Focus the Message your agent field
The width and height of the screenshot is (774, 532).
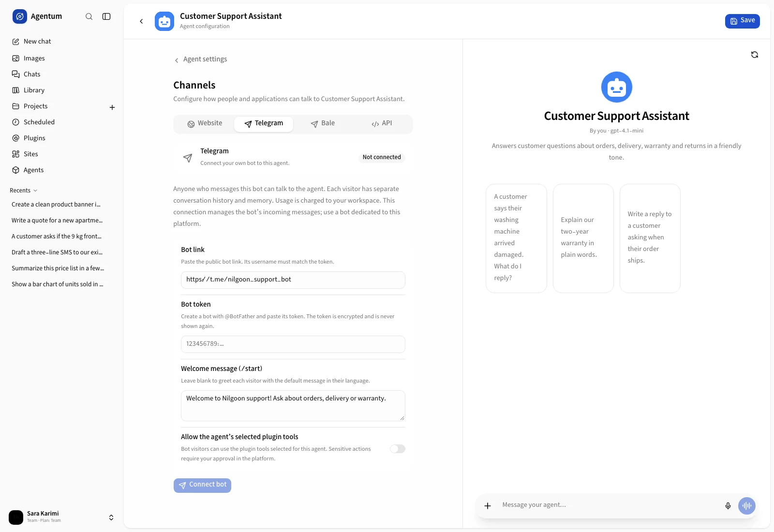pos(610,505)
